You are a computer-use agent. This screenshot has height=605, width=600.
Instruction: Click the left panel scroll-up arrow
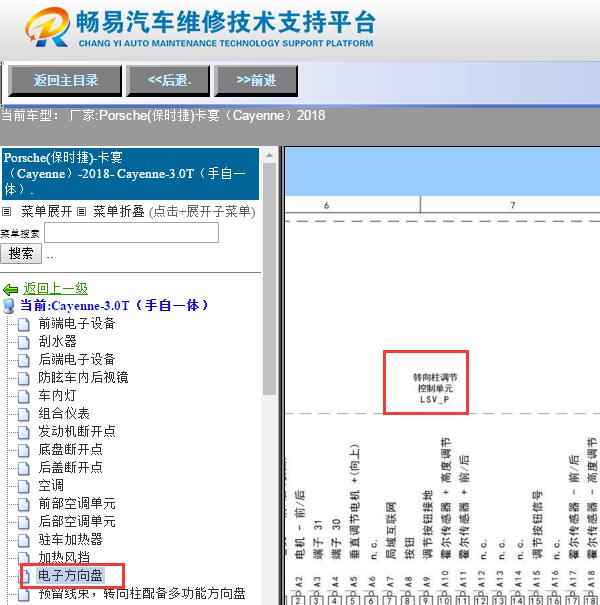coord(269,155)
